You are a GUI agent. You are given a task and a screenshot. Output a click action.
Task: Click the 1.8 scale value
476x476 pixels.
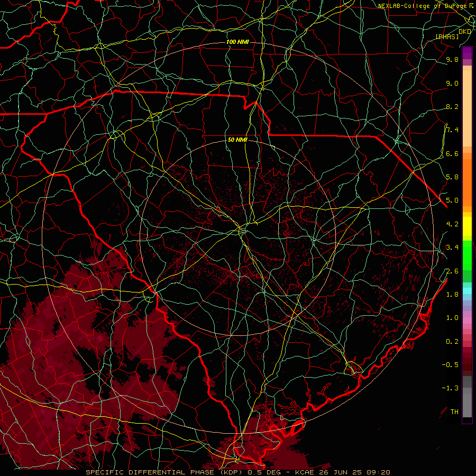point(452,295)
